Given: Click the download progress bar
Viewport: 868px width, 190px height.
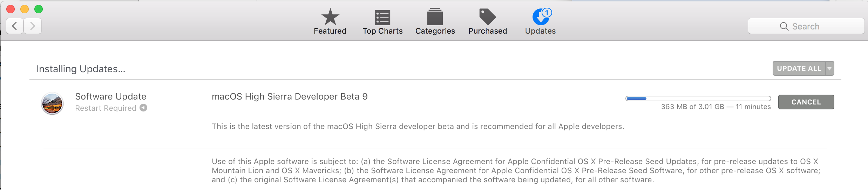Looking at the screenshot, I should [x=698, y=99].
